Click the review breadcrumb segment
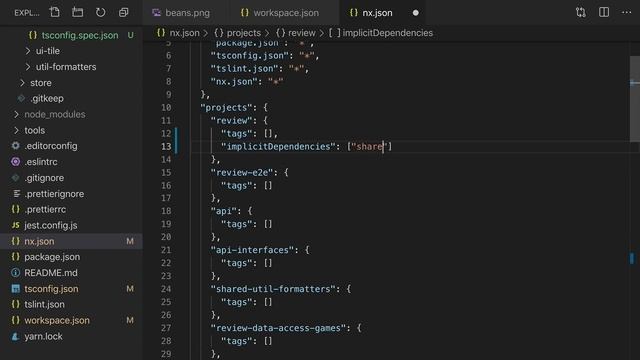Screen dimensions: 640x360 [302, 33]
